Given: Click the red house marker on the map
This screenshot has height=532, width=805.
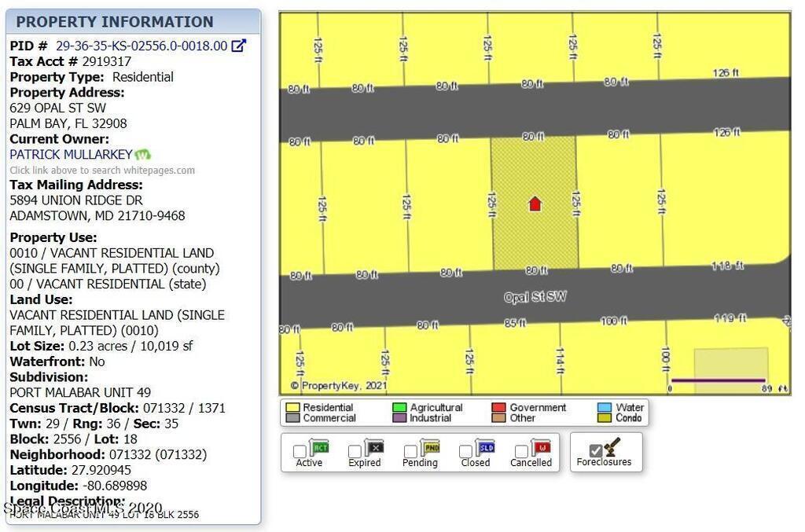Looking at the screenshot, I should tap(535, 204).
